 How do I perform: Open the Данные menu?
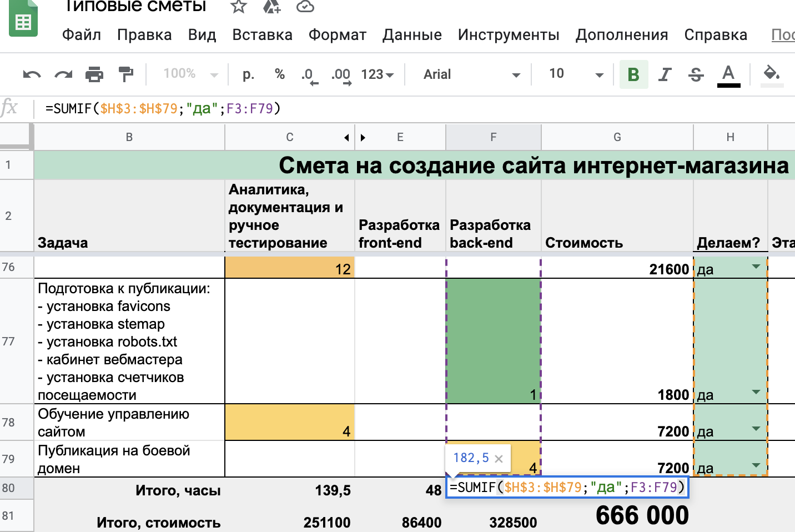click(412, 35)
